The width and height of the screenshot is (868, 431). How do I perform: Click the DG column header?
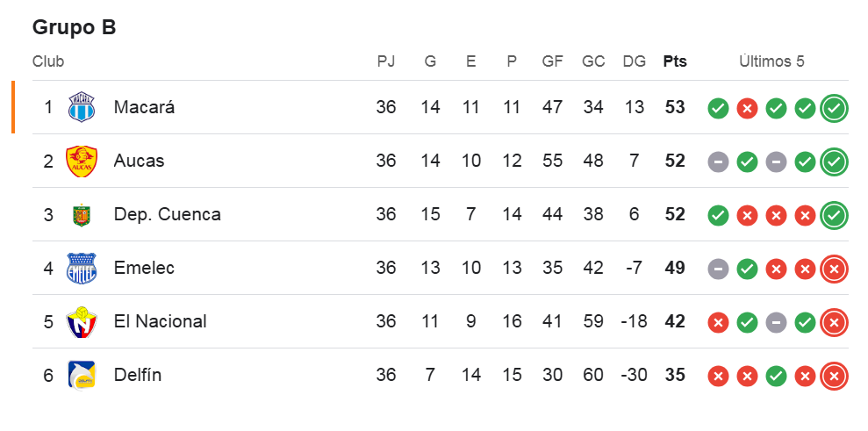click(634, 61)
